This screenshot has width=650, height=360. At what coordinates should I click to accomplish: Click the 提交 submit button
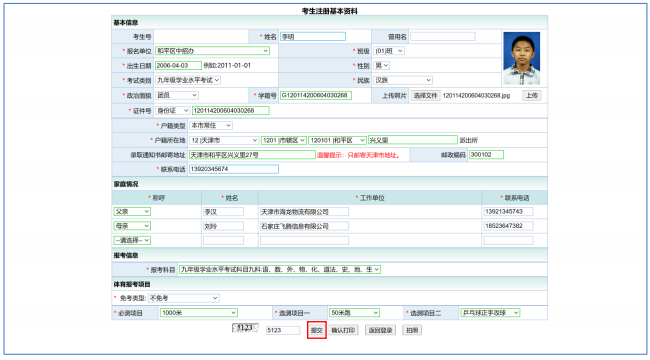(x=317, y=330)
